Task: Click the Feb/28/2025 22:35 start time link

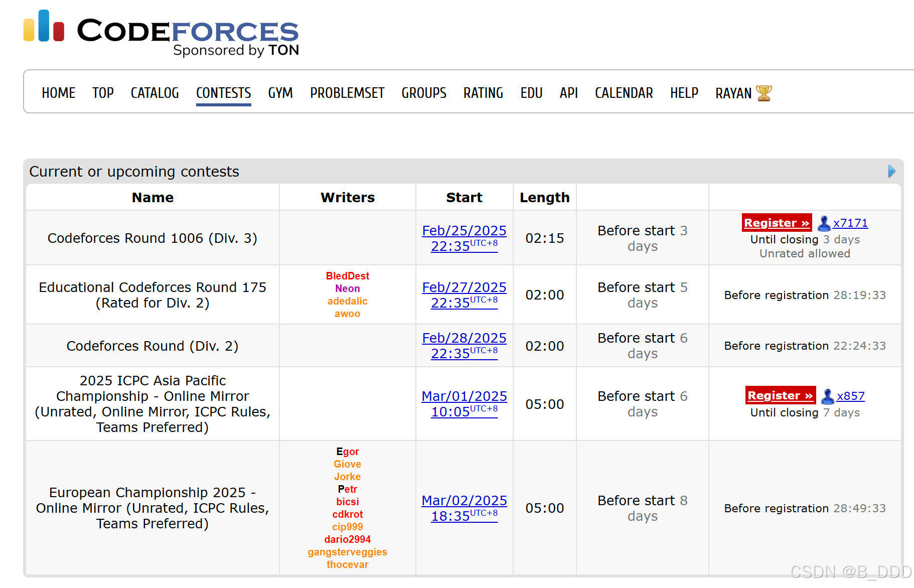Action: click(x=464, y=346)
